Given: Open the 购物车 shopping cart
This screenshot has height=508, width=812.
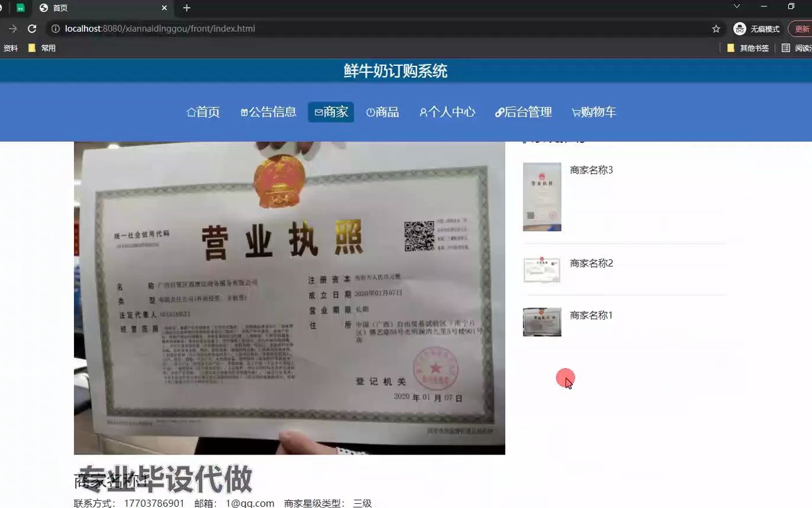Looking at the screenshot, I should pyautogui.click(x=593, y=112).
